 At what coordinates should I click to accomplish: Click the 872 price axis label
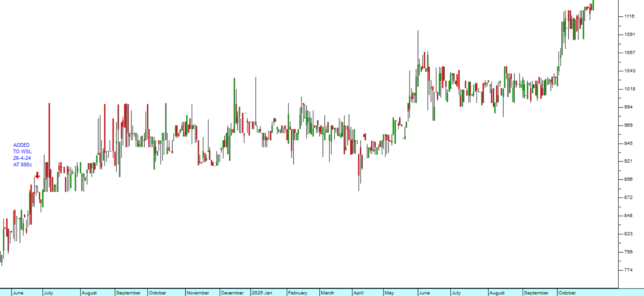[628, 197]
